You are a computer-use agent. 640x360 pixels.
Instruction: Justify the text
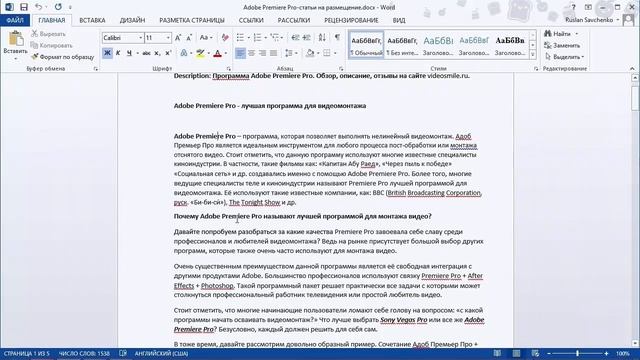pos(273,53)
